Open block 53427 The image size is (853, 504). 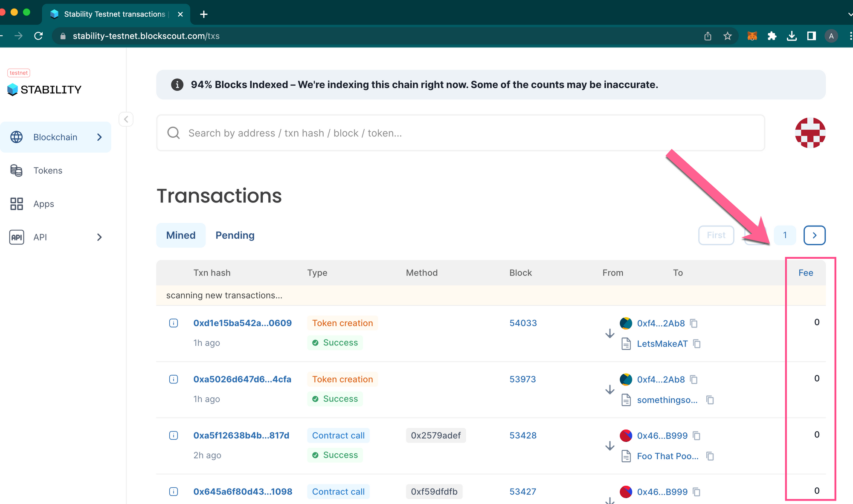coord(523,492)
